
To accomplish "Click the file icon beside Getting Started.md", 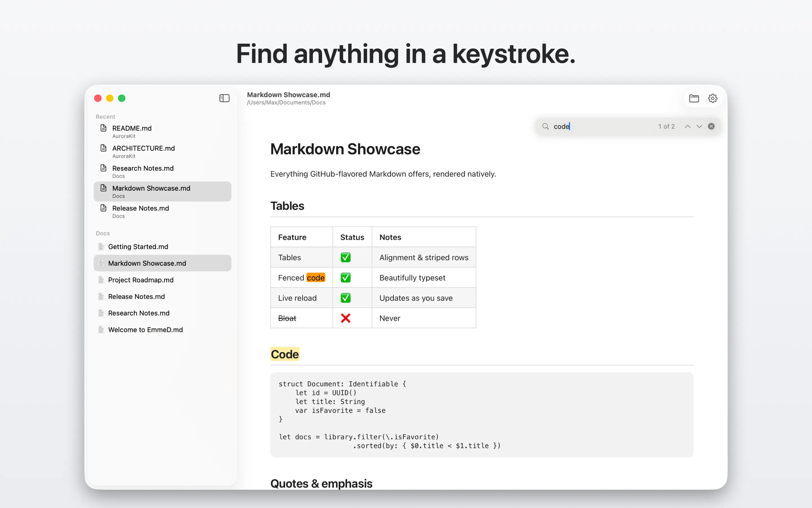I will (101, 247).
